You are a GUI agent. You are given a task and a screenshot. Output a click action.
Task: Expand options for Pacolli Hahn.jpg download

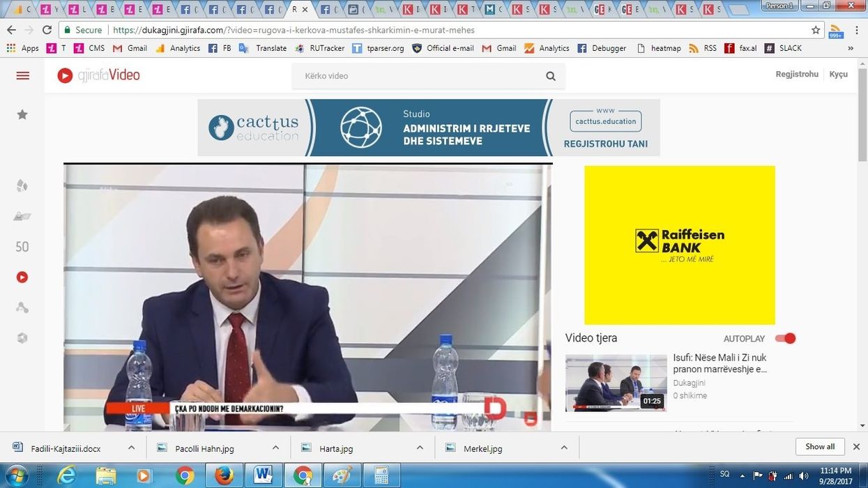pyautogui.click(x=275, y=448)
